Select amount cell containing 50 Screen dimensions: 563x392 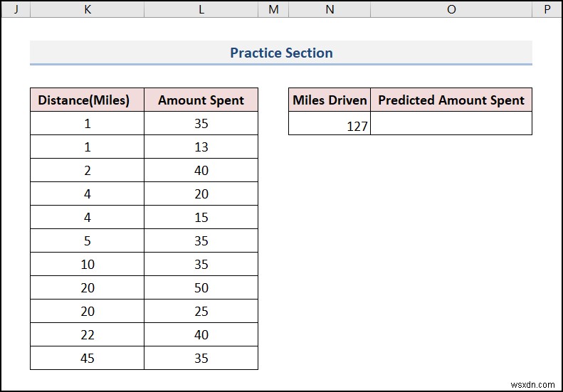tap(201, 287)
